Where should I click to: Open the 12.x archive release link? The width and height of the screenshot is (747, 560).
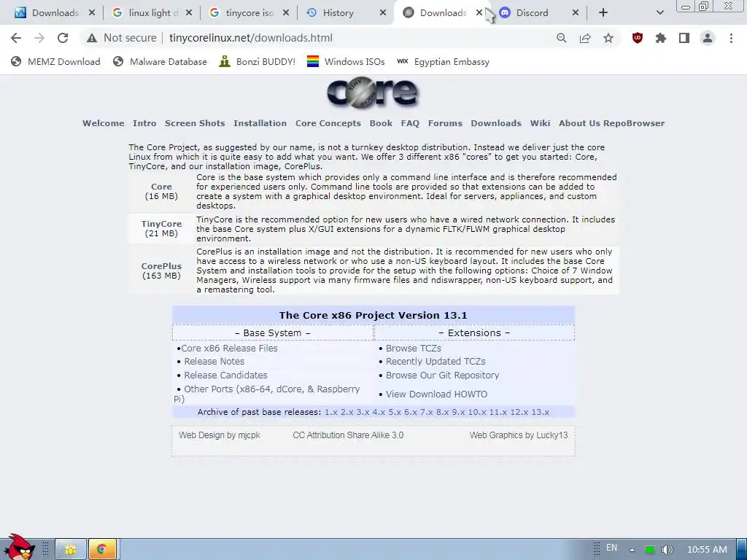519,412
